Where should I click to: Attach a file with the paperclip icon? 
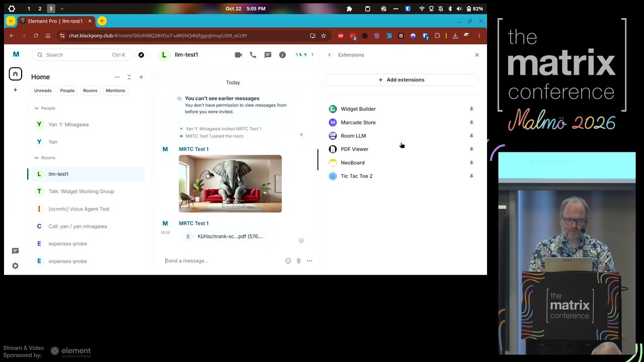click(x=298, y=261)
